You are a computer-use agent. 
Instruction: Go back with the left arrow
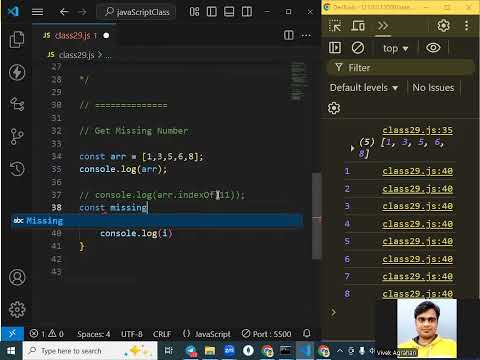coord(64,12)
